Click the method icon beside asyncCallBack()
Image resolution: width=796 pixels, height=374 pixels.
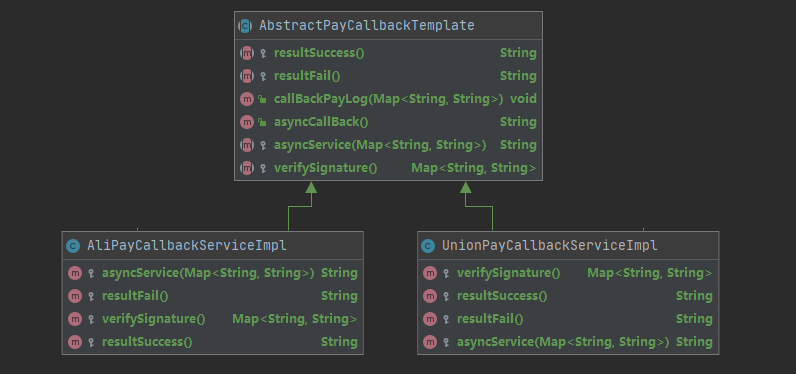tap(247, 122)
